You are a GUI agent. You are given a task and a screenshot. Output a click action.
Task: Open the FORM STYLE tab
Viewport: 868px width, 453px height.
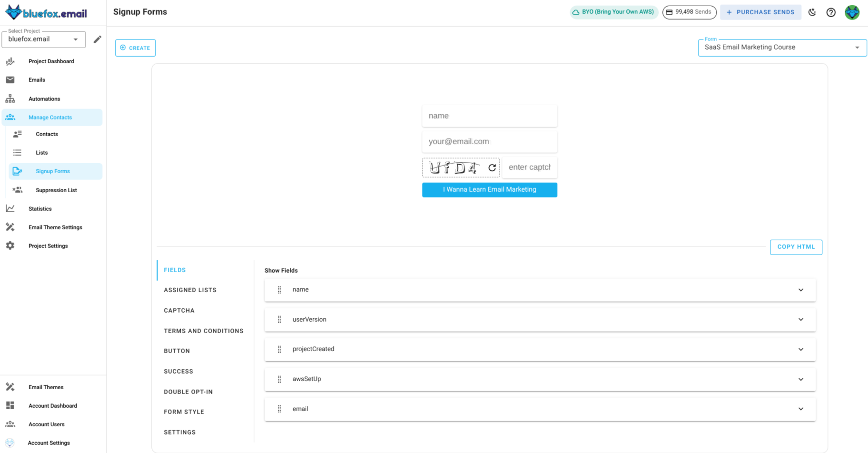[x=184, y=412]
